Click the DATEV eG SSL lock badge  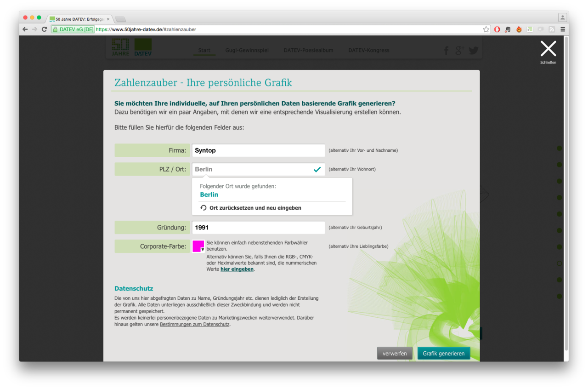point(73,29)
